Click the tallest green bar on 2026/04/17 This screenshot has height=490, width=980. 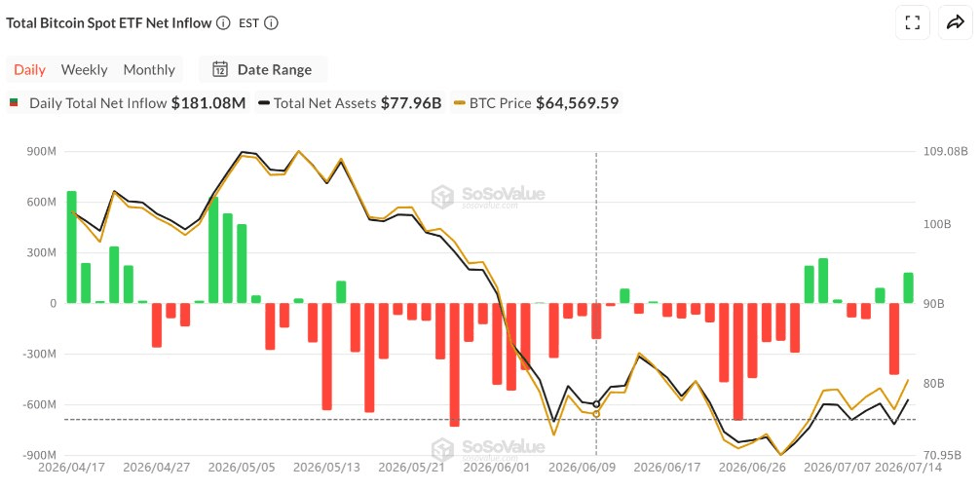tap(71, 246)
